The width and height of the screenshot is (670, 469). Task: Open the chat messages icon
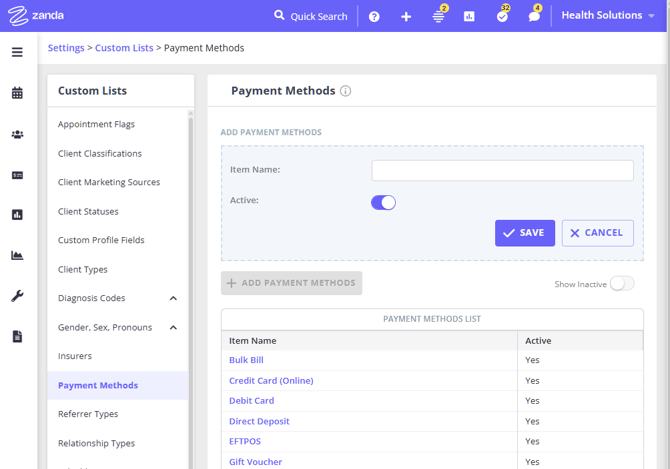534,17
